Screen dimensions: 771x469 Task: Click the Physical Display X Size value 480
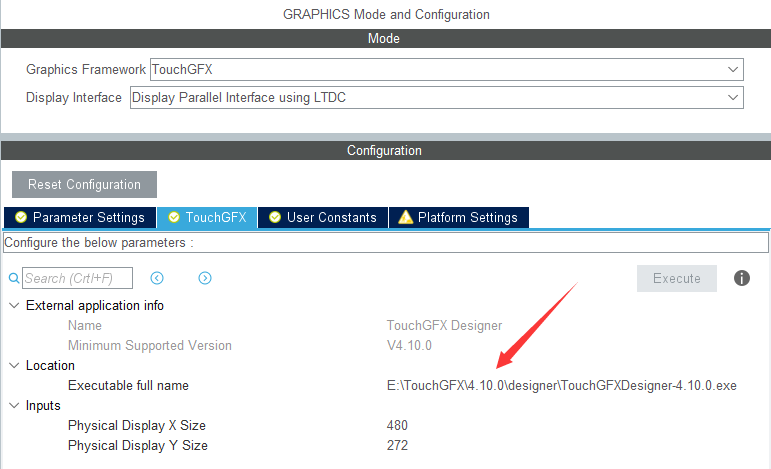tap(397, 425)
